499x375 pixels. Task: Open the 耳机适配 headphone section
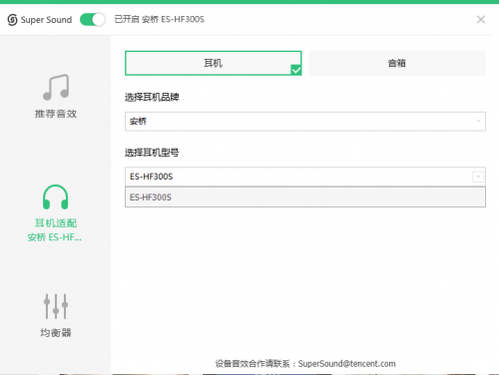coord(55,213)
